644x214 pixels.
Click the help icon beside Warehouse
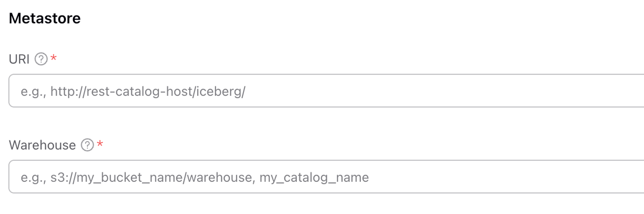[88, 146]
